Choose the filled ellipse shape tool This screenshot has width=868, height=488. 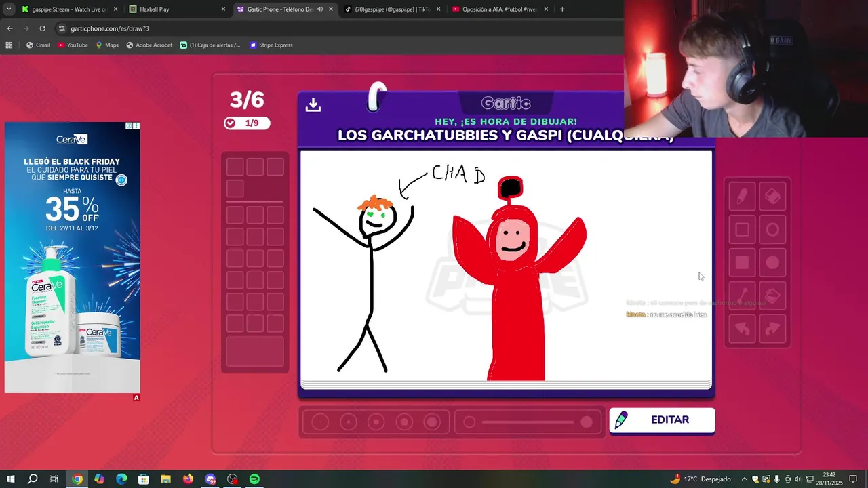pos(772,263)
